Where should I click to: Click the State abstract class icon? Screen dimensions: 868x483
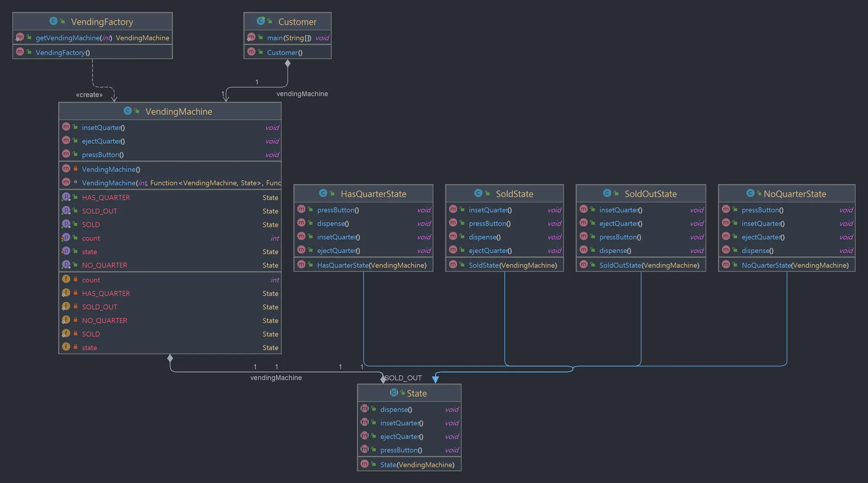coord(394,393)
